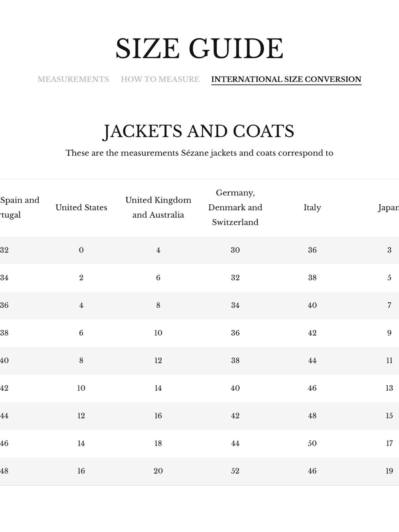This screenshot has width=399, height=532.
Task: Select International Size Conversion tab
Action: pyautogui.click(x=286, y=79)
